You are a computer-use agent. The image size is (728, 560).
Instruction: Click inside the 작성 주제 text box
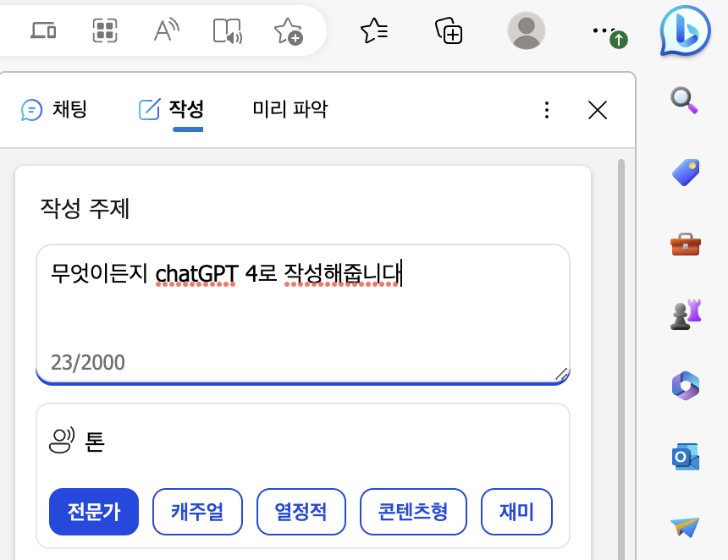(x=303, y=314)
